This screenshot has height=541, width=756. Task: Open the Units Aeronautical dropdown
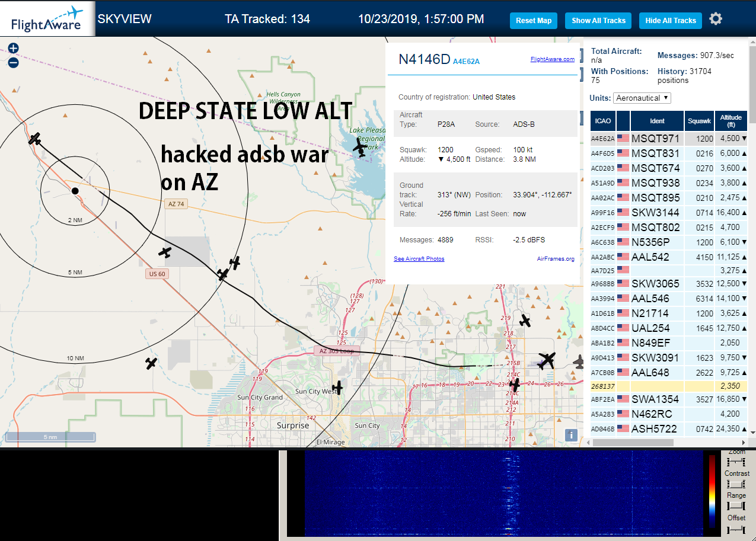(642, 98)
